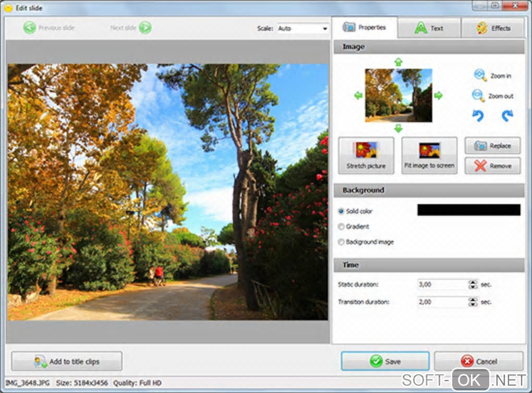Click Fit image to screen button
The width and height of the screenshot is (532, 393).
click(429, 156)
